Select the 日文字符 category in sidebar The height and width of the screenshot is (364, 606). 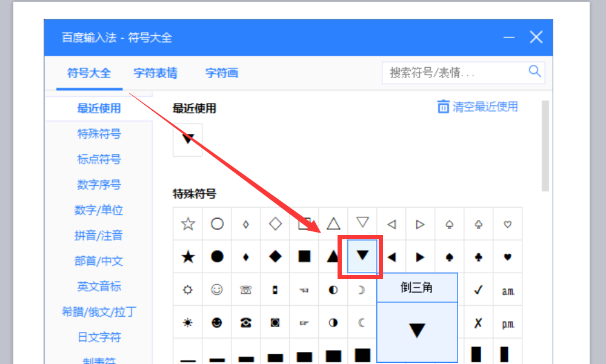(98, 337)
